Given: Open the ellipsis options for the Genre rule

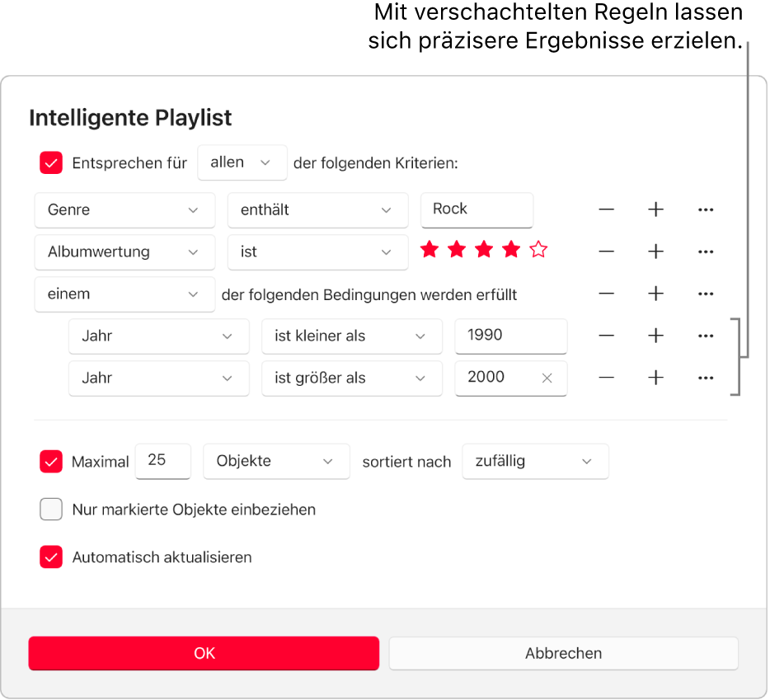Looking at the screenshot, I should tap(706, 209).
